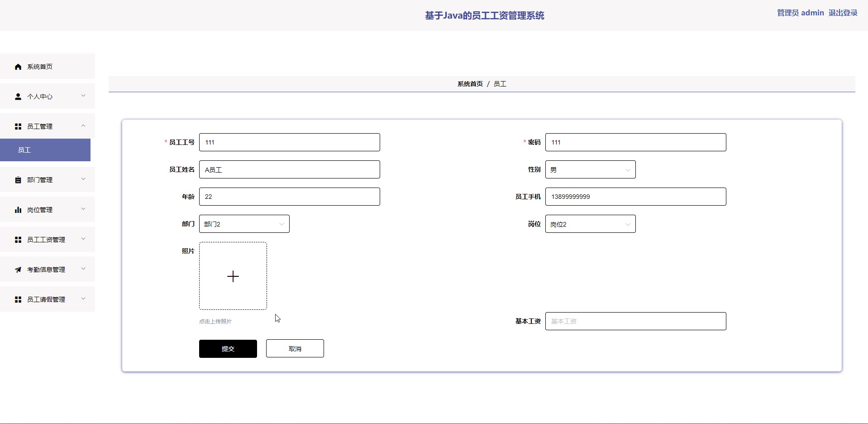The image size is (868, 424).
Task: Expand the 部门管理 menu chevron
Action: [83, 179]
